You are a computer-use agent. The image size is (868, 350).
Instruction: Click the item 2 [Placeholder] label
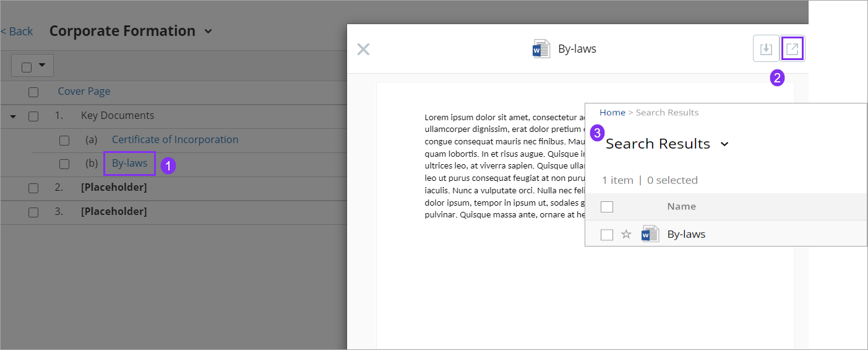114,187
